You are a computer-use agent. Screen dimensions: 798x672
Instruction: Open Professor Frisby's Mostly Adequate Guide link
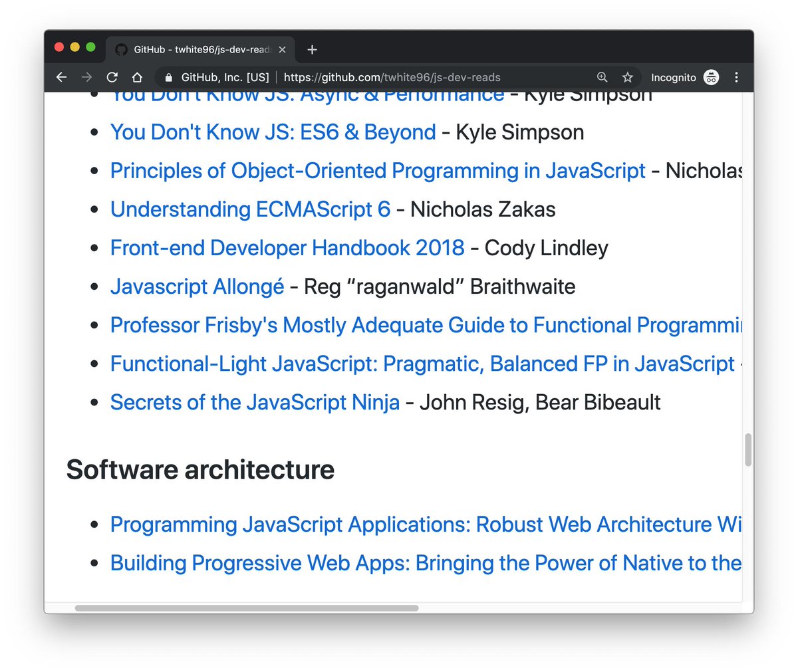[x=426, y=325]
